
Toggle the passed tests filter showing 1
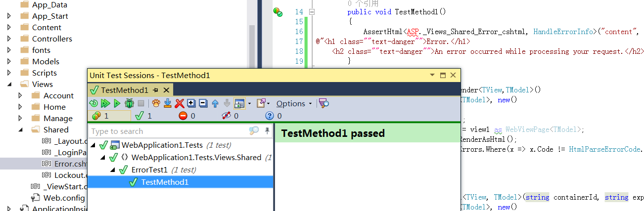(x=143, y=116)
